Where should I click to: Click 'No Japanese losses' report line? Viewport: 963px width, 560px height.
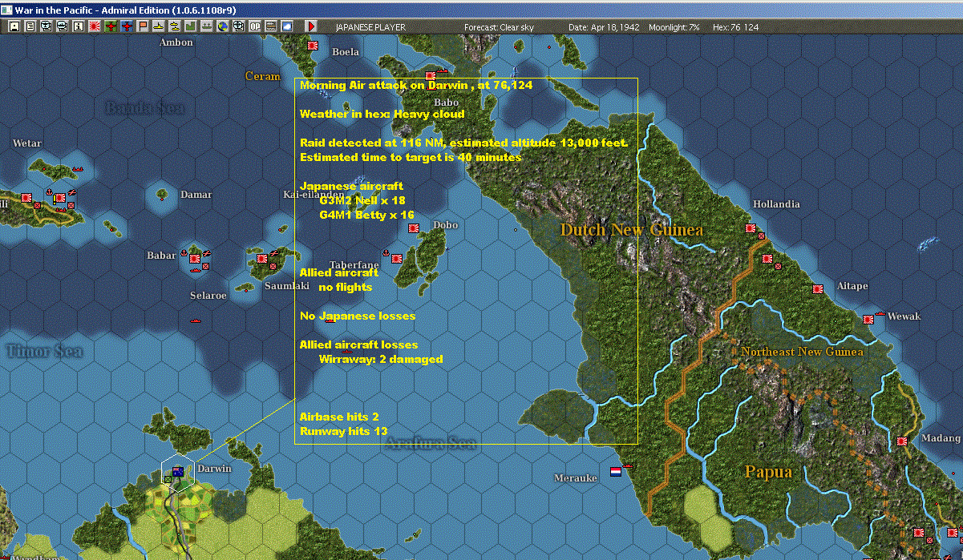[x=358, y=316]
